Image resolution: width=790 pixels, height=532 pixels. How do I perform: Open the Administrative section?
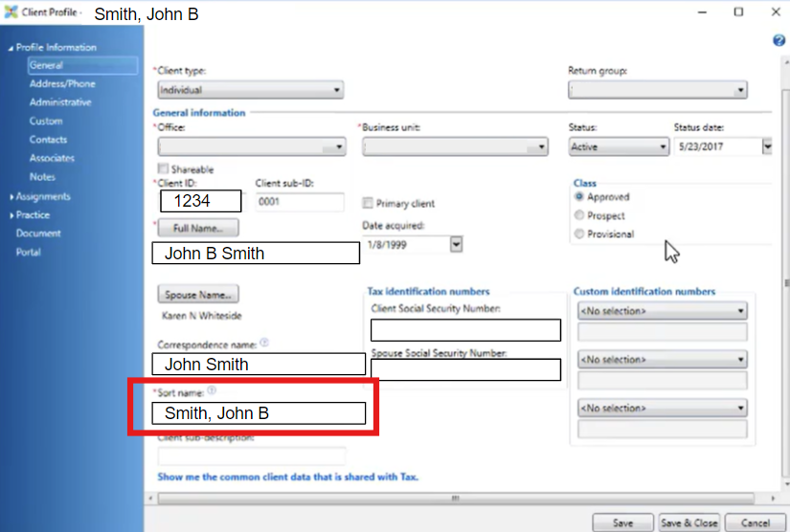[x=60, y=102]
